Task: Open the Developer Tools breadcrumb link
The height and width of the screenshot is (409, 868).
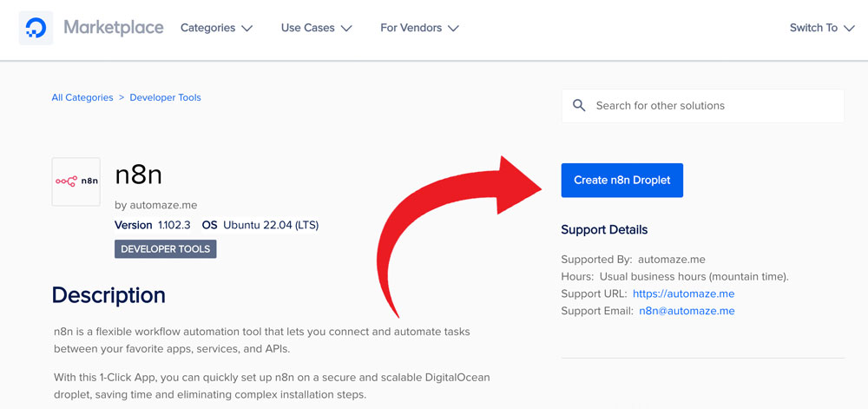Action: 165,97
